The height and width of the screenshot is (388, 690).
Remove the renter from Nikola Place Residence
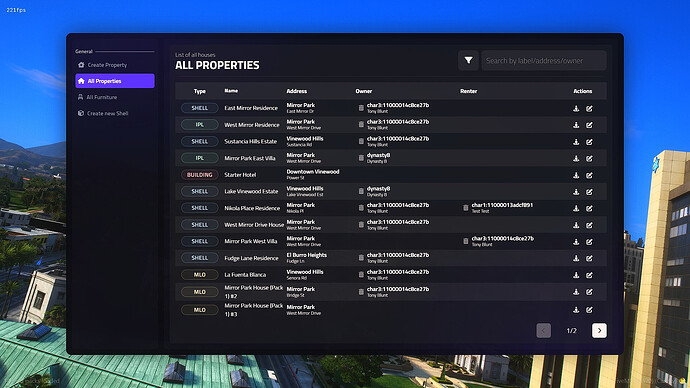pyautogui.click(x=466, y=208)
